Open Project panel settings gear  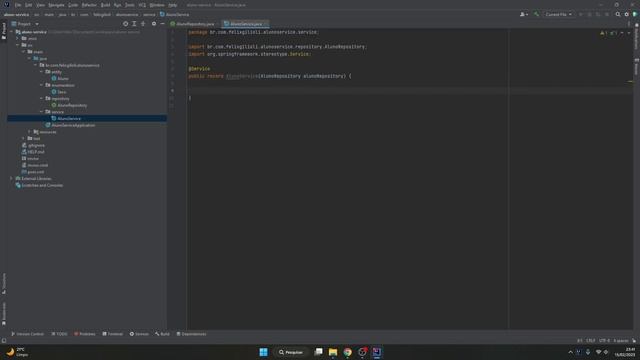[x=154, y=24]
